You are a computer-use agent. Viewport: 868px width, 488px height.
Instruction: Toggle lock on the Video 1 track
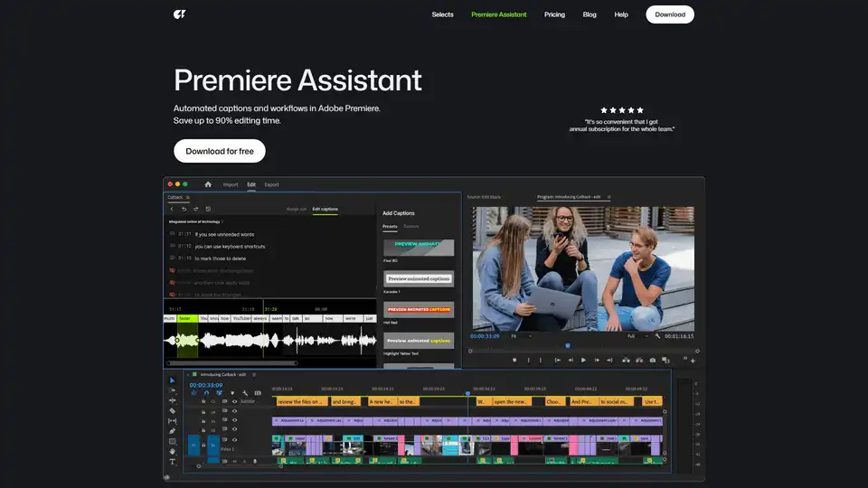point(203,446)
